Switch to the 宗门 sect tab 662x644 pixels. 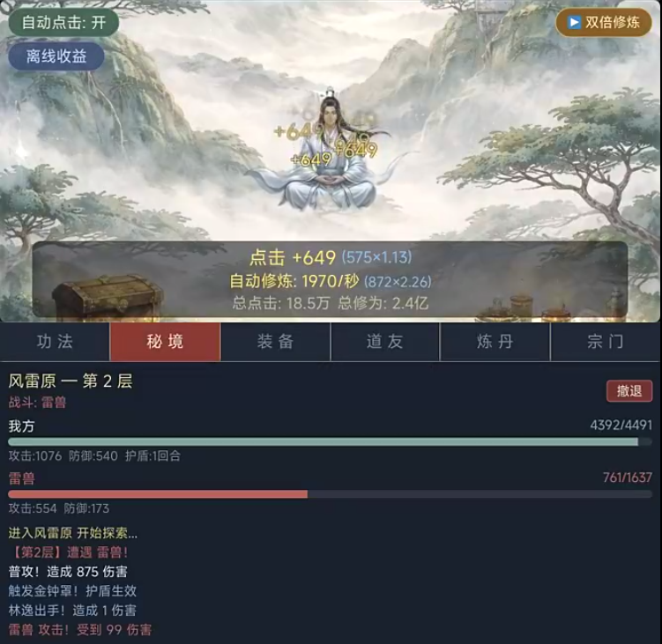pyautogui.click(x=606, y=342)
